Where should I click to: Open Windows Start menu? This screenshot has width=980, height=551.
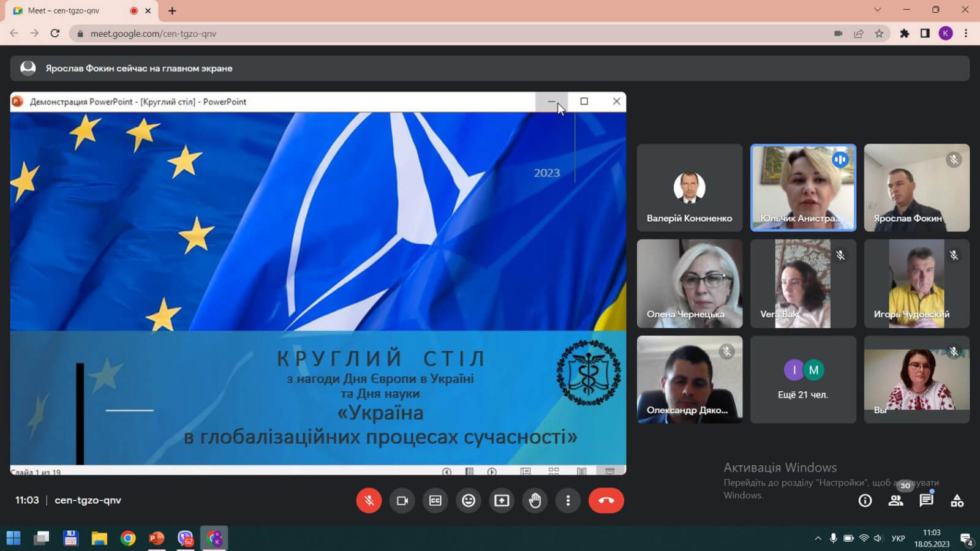tap(13, 538)
